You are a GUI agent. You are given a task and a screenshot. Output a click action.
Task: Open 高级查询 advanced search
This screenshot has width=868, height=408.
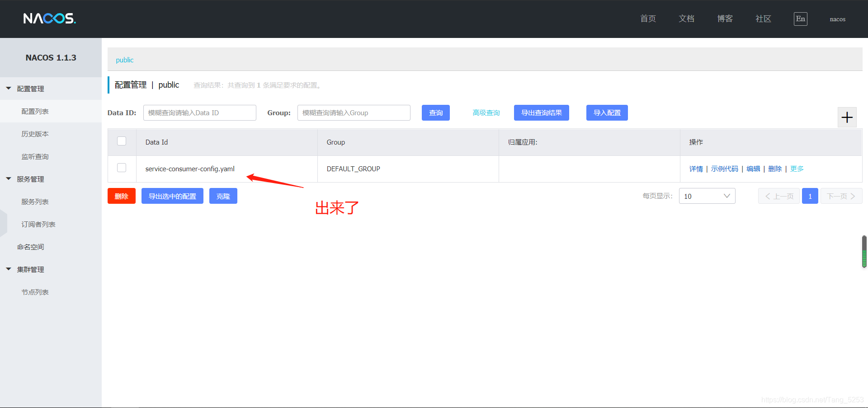pos(486,113)
